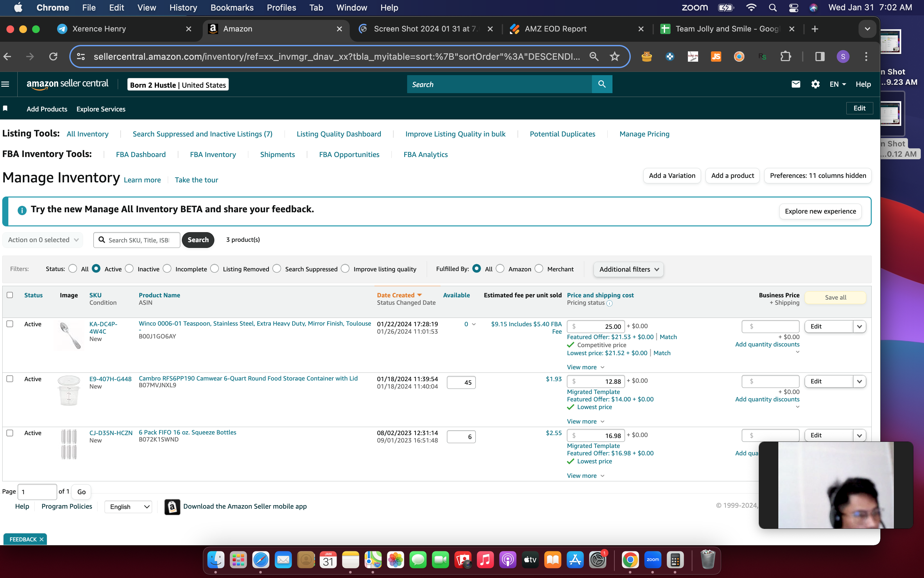Open macOS Control Center in the menu bar

793,8
